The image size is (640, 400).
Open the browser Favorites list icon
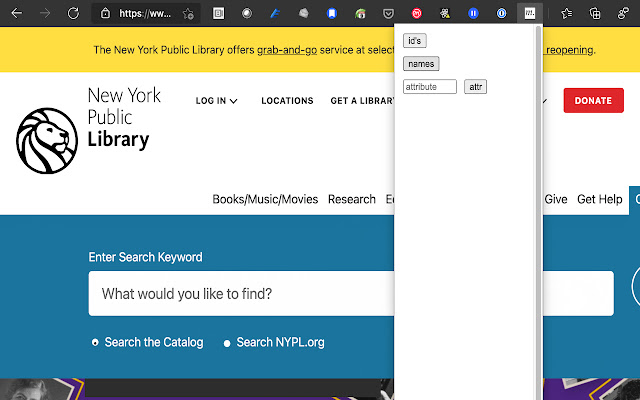point(567,13)
